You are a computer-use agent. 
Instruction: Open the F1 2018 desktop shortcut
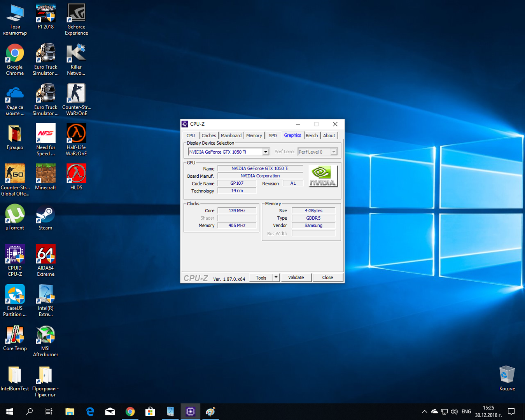tap(45, 17)
